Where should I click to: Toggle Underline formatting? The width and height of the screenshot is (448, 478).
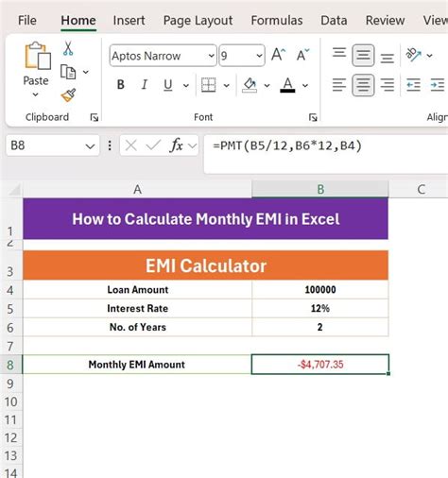(168, 85)
